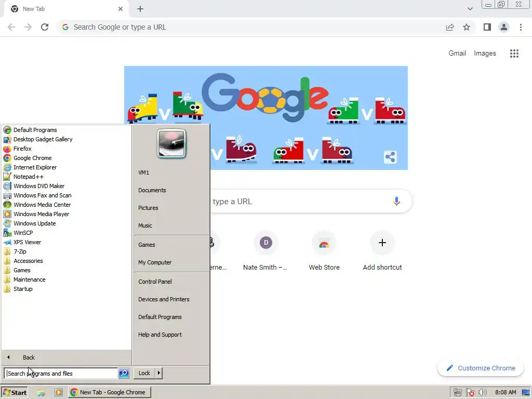Click the network icon in the system tray
This screenshot has height=399, width=532.
tap(457, 392)
